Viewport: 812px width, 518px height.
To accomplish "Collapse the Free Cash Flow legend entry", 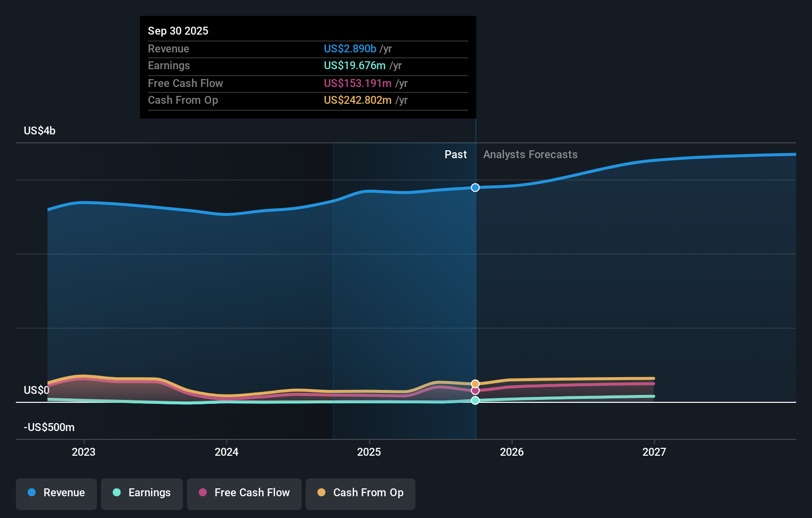I will 244,493.
